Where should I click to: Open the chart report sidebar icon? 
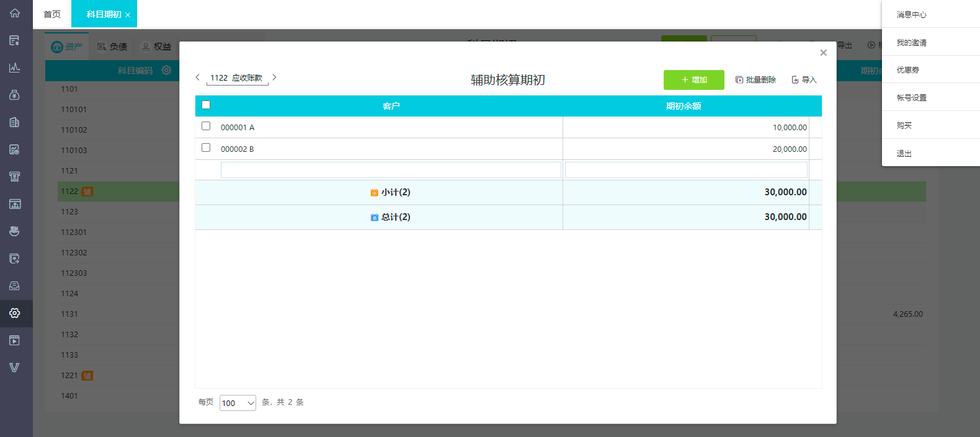point(15,68)
